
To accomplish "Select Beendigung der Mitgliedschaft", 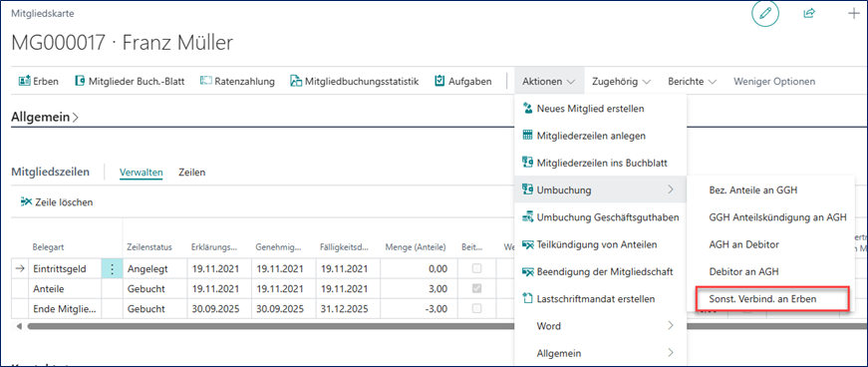I will point(601,271).
